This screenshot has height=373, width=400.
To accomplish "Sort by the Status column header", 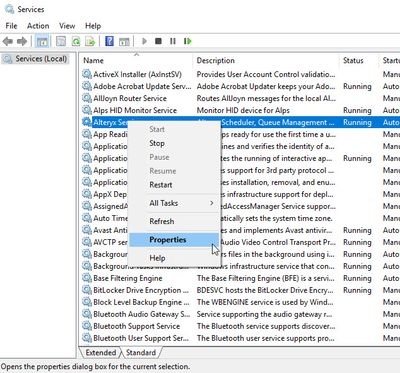I will click(359, 60).
